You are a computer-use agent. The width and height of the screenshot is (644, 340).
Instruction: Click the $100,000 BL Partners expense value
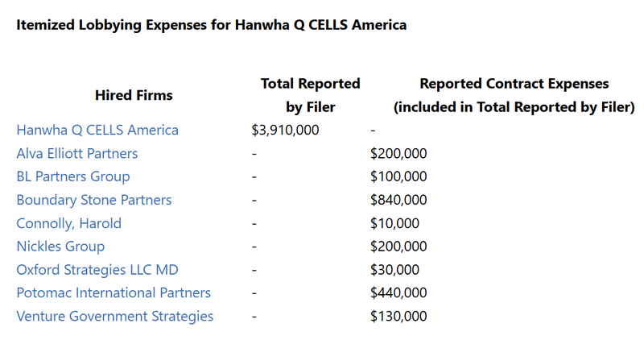click(x=398, y=176)
